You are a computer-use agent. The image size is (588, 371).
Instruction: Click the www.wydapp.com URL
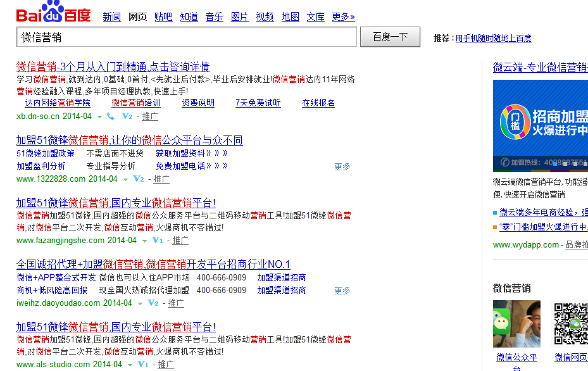pyautogui.click(x=526, y=245)
